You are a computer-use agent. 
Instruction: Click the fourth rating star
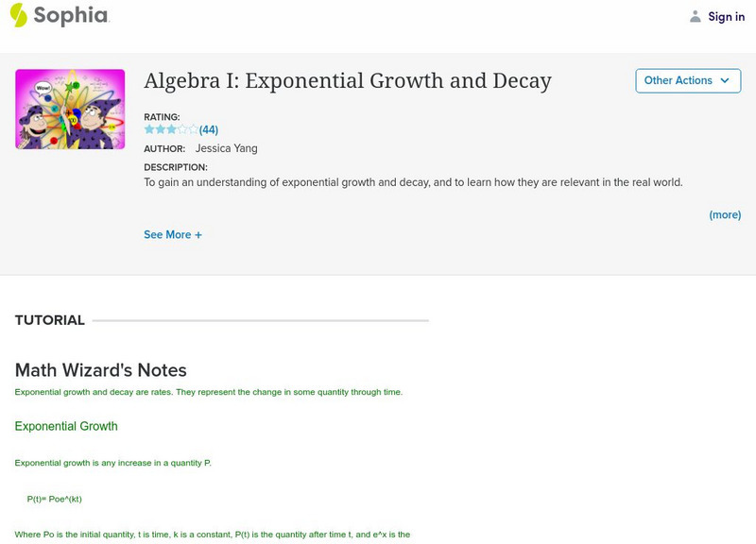182,129
